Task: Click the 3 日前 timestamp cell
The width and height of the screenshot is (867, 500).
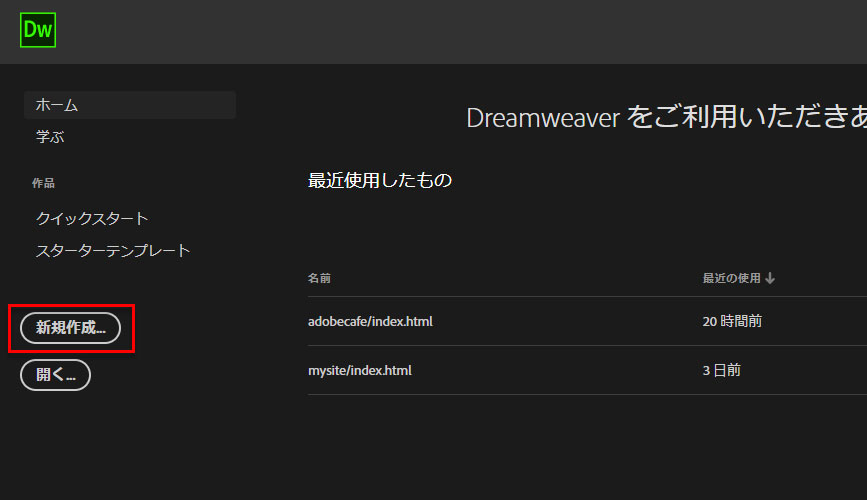Action: (x=722, y=370)
